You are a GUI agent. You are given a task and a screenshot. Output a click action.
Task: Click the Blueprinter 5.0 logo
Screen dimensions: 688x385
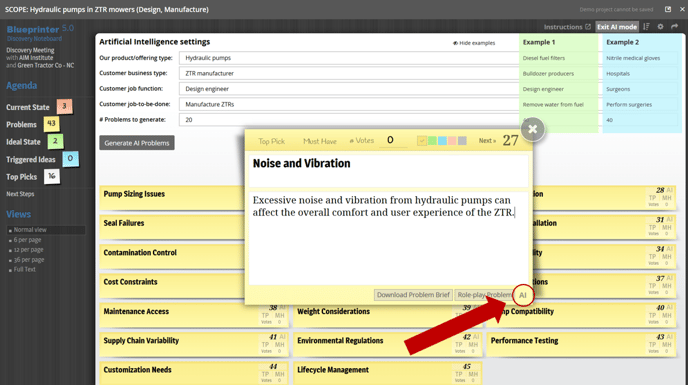(40, 29)
